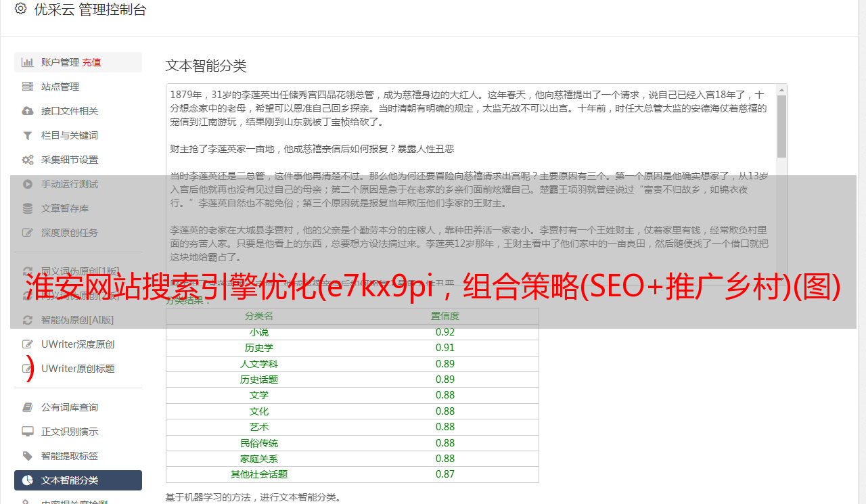Click the 0.92 confidence value
This screenshot has width=866, height=504.
pyautogui.click(x=445, y=332)
